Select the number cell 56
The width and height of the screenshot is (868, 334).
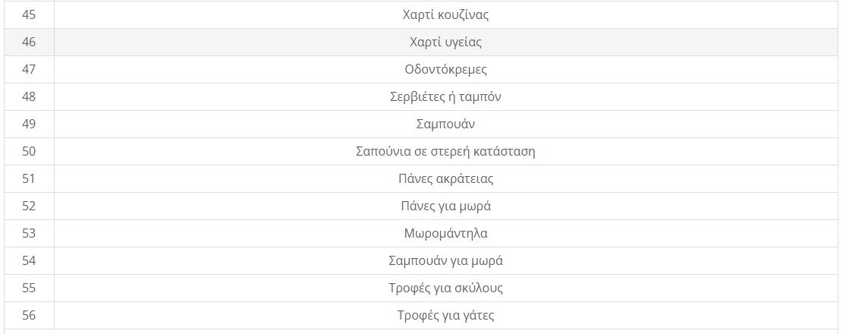[29, 316]
